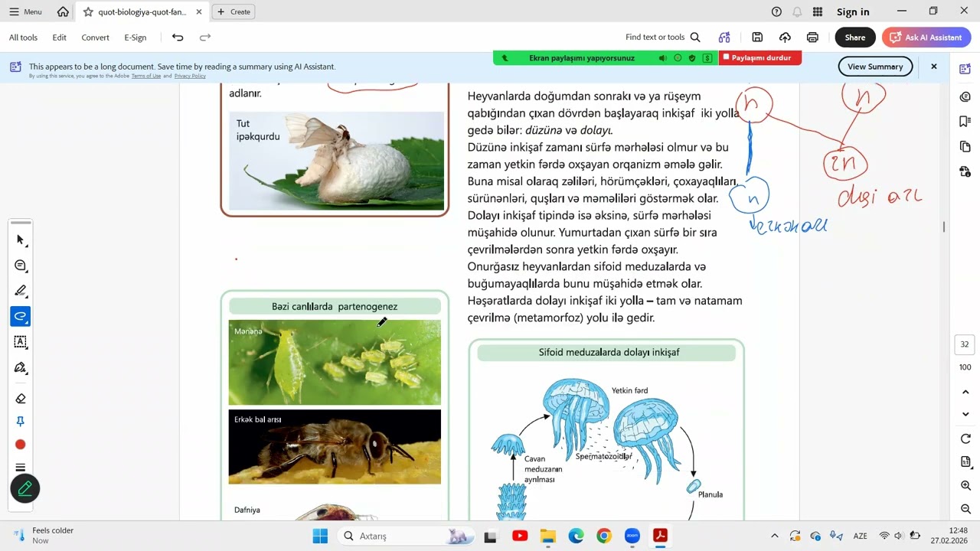Show hidden system tray icons

pos(775,536)
